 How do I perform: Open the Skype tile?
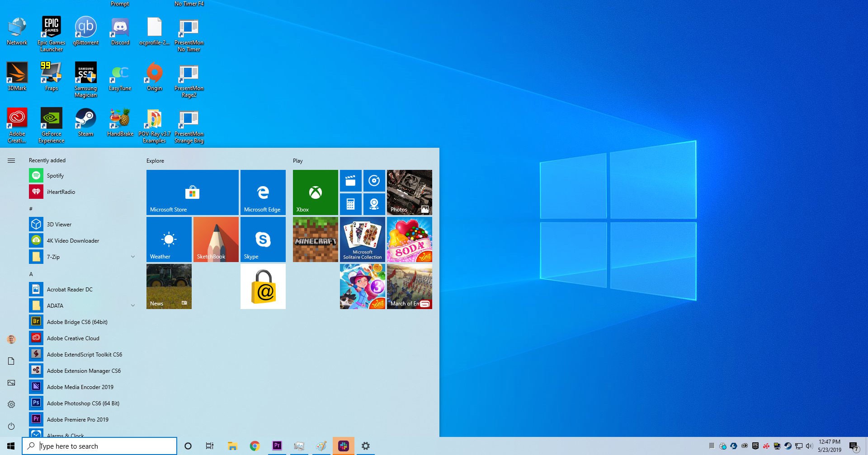point(263,239)
